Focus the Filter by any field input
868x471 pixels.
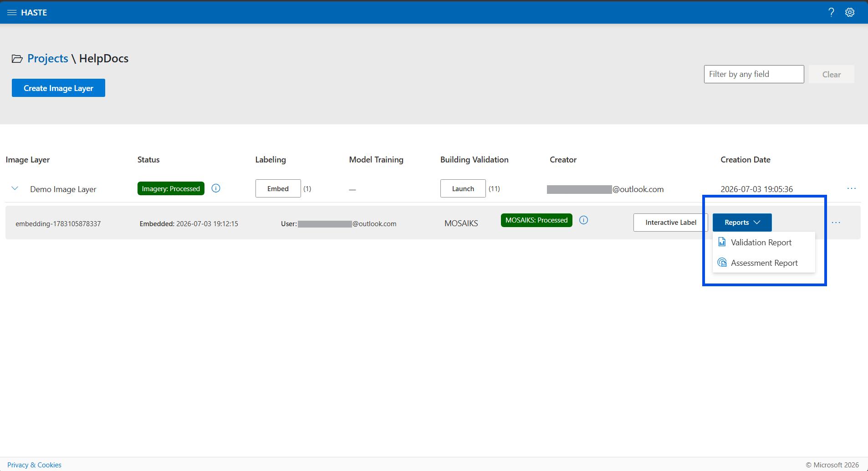(x=754, y=74)
